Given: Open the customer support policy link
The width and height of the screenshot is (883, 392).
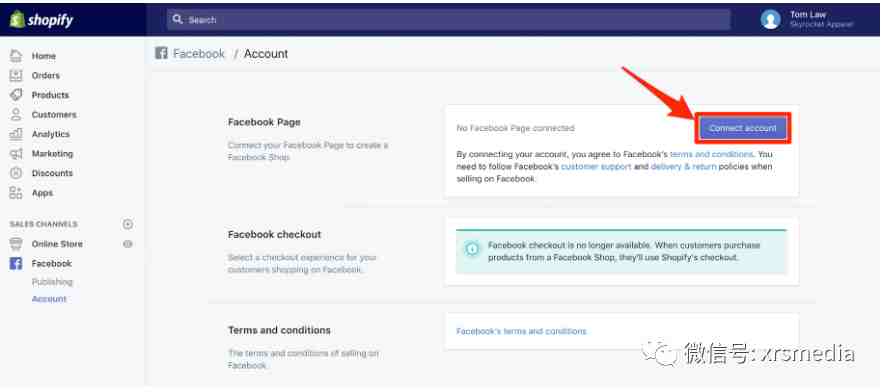Looking at the screenshot, I should point(596,167).
